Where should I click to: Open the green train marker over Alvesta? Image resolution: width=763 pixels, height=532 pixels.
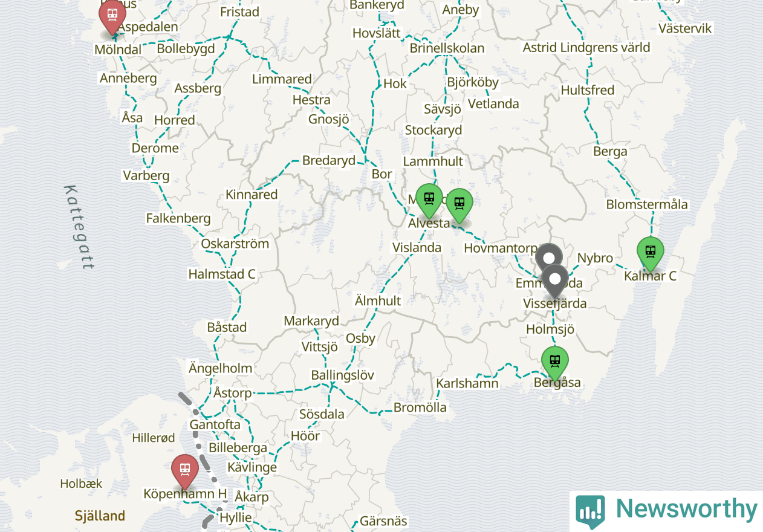click(429, 200)
